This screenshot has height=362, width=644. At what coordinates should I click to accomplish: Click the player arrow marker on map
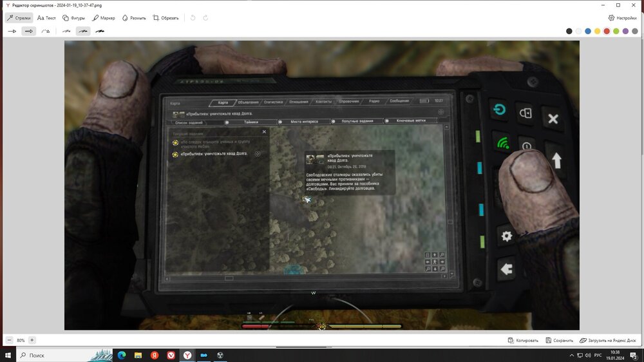click(307, 200)
